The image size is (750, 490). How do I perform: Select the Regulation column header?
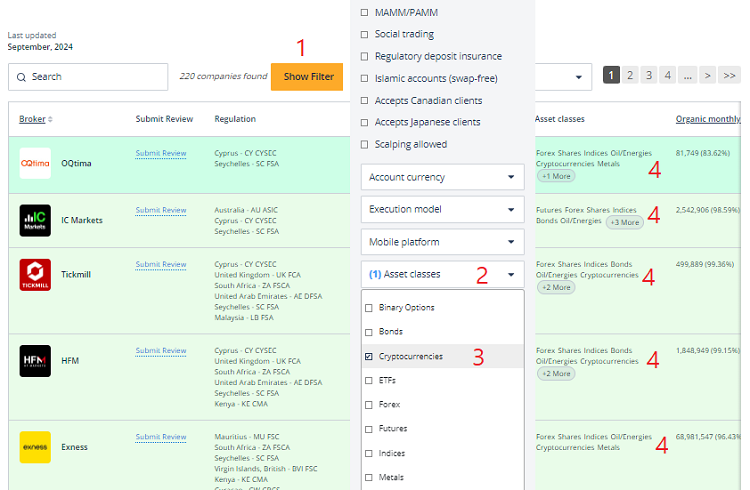[x=235, y=119]
